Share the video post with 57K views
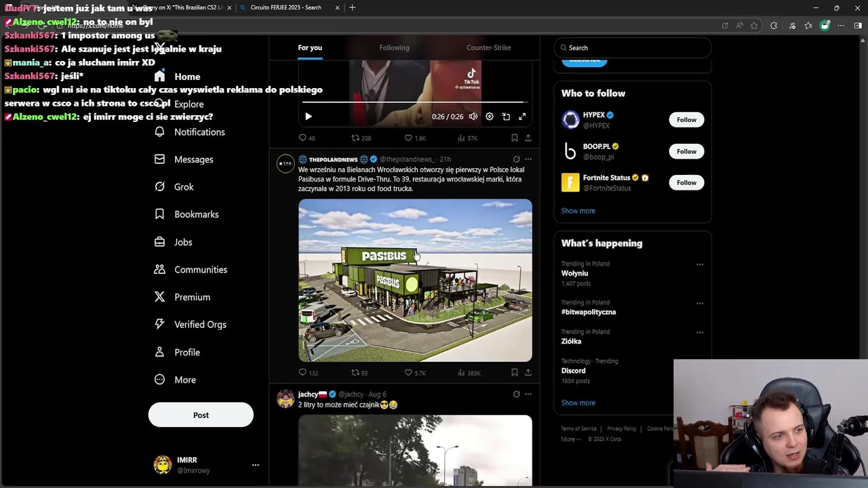The width and height of the screenshot is (868, 488). click(x=528, y=138)
